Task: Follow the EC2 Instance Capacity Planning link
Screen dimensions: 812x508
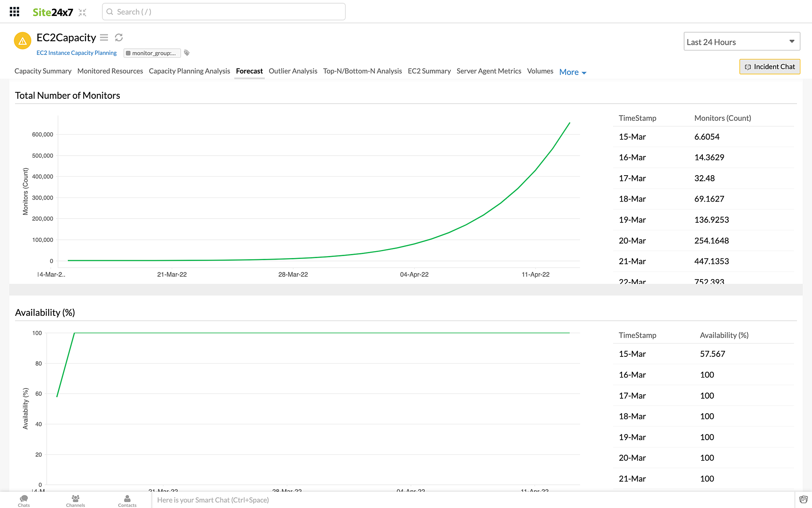Action: click(76, 52)
